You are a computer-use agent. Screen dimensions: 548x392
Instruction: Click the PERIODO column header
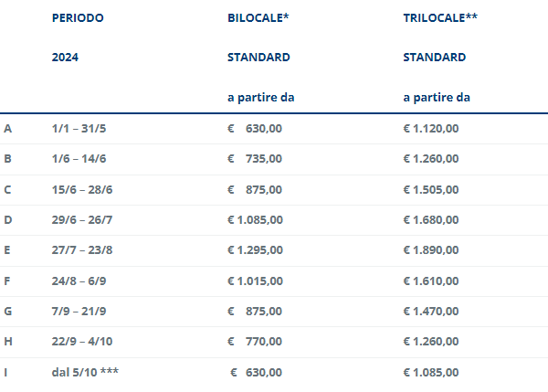78,18
